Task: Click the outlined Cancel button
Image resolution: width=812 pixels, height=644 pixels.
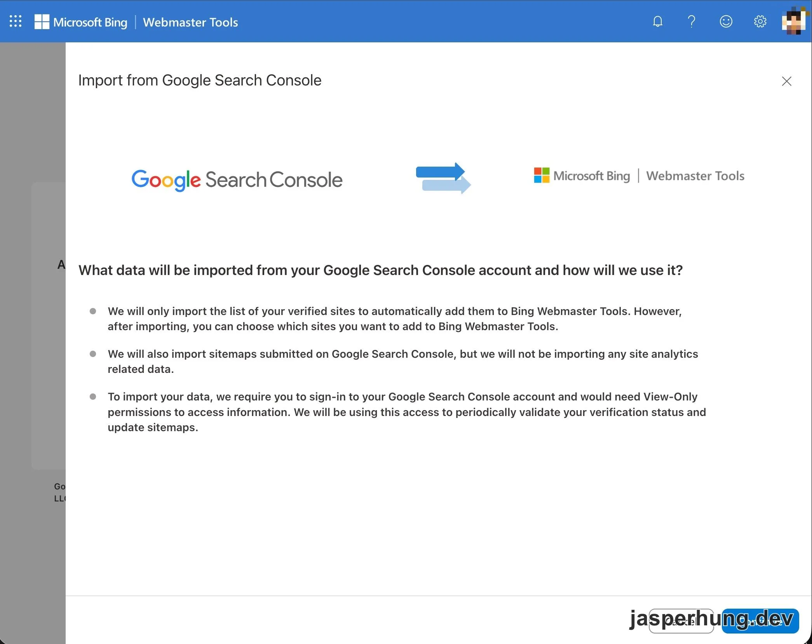Action: pyautogui.click(x=681, y=621)
